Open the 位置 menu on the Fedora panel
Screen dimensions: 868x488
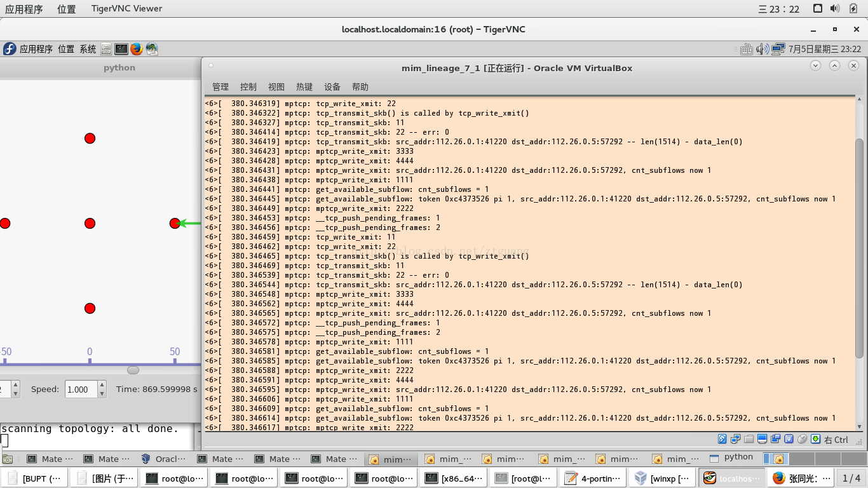click(x=66, y=49)
